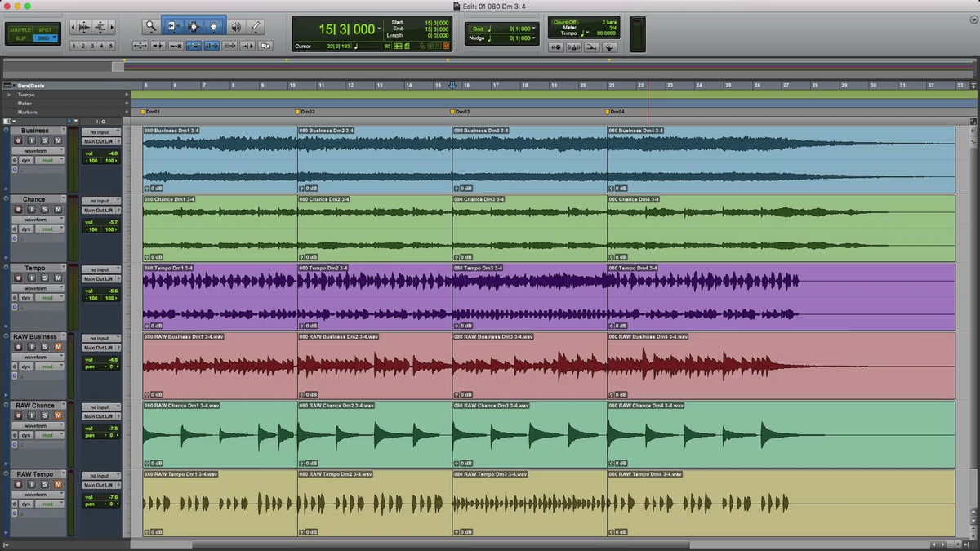Choose the Pencil tool
The height and width of the screenshot is (551, 980).
256,27
